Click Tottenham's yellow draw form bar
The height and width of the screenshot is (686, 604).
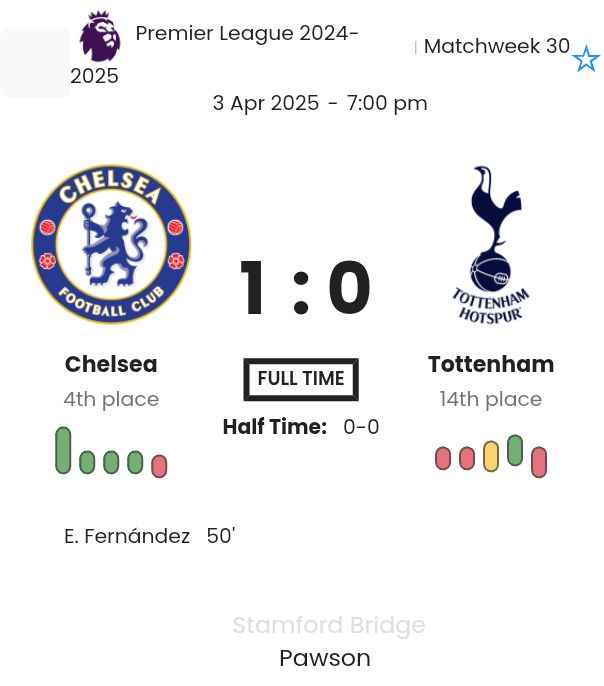pyautogui.click(x=491, y=456)
